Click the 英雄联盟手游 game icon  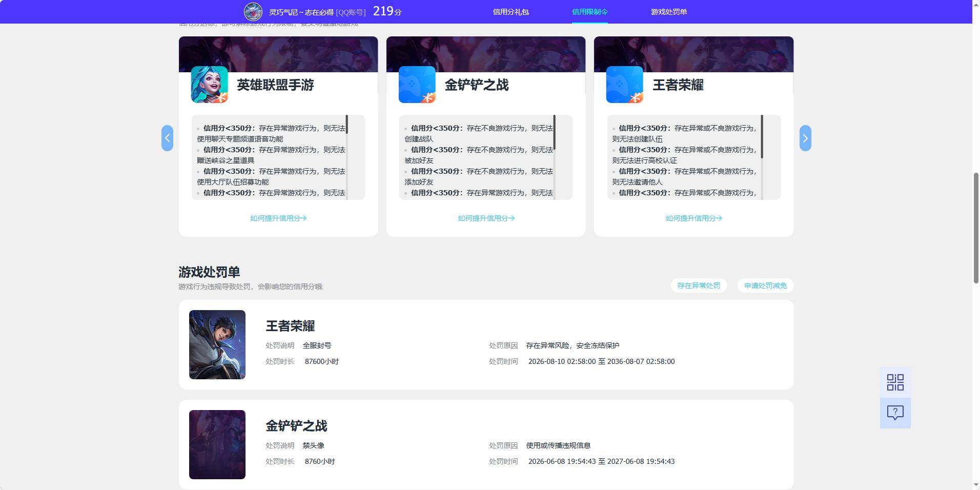209,85
